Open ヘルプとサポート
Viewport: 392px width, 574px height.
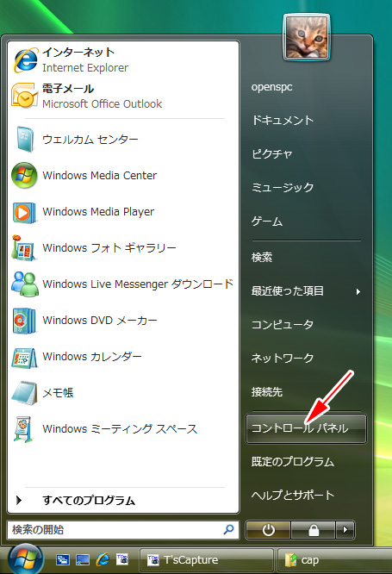293,495
